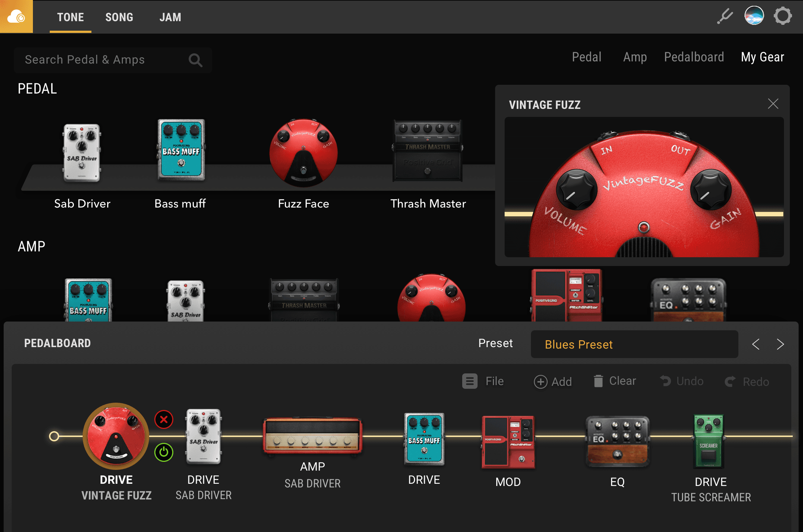Go to the previous preset arrow
803x532 pixels.
[756, 344]
